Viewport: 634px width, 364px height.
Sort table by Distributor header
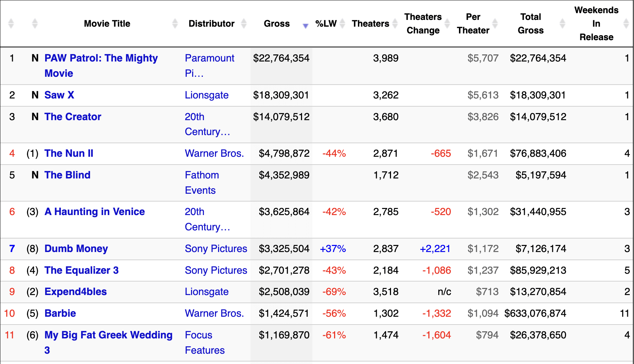(x=211, y=23)
